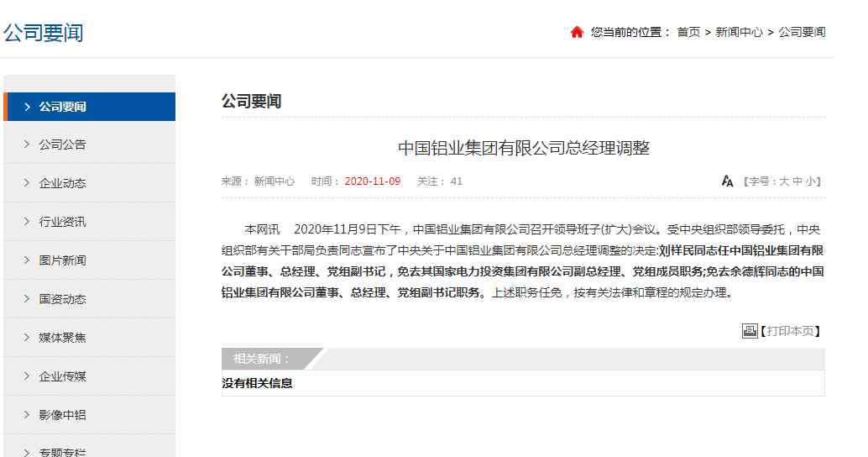Click 公司要闻 section heading above article
868x457 pixels.
[x=251, y=102]
